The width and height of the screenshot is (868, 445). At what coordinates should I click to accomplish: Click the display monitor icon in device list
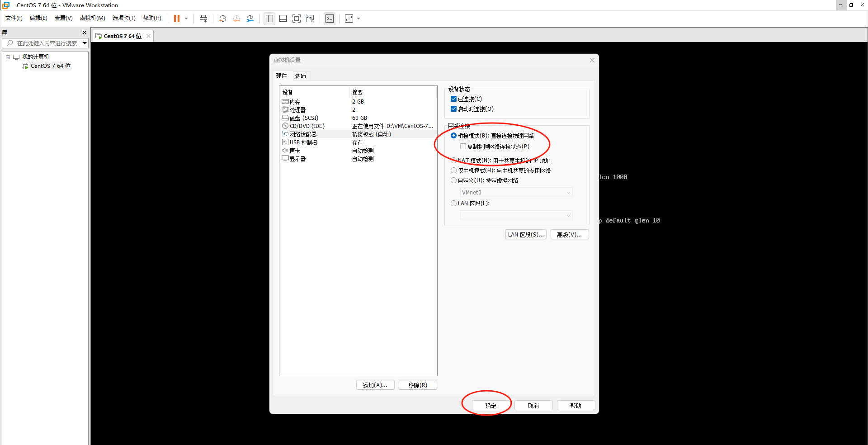[x=285, y=159]
